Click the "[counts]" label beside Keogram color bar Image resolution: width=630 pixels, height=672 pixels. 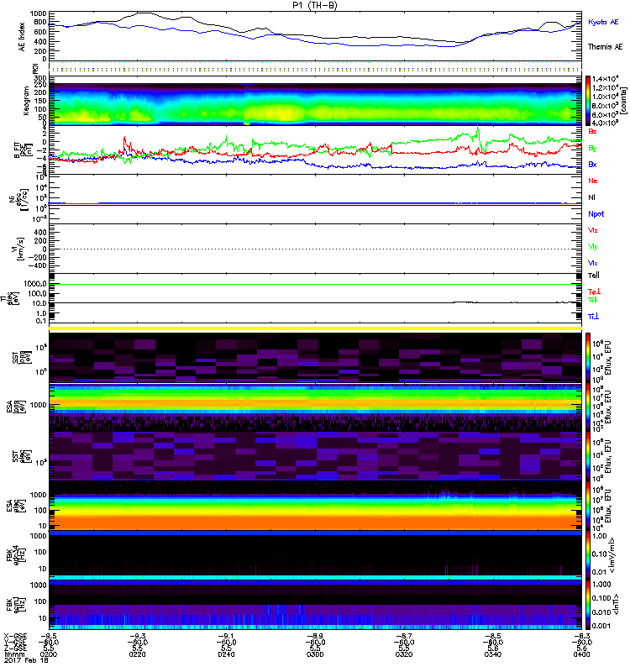[x=622, y=101]
